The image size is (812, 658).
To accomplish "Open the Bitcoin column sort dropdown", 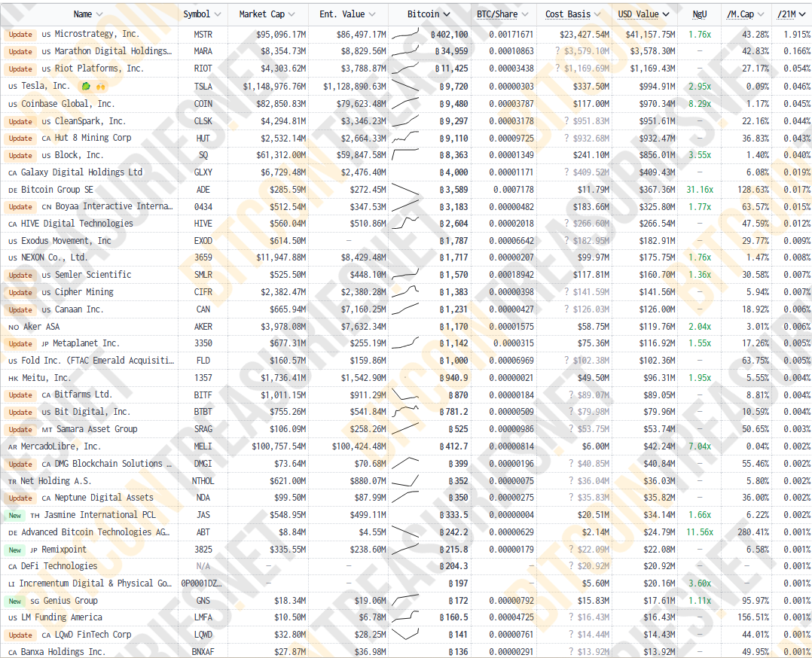I will (x=447, y=14).
